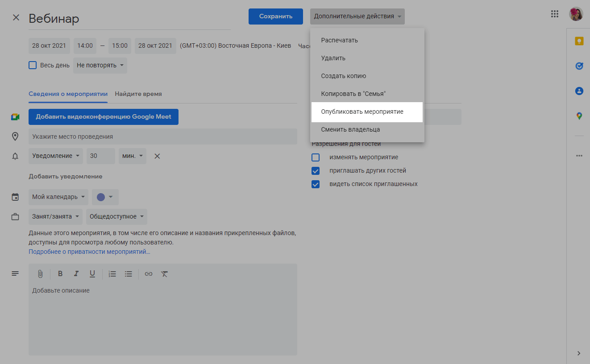The image size is (590, 364).
Task: Open the Google apps grid launcher
Action: [x=555, y=14]
